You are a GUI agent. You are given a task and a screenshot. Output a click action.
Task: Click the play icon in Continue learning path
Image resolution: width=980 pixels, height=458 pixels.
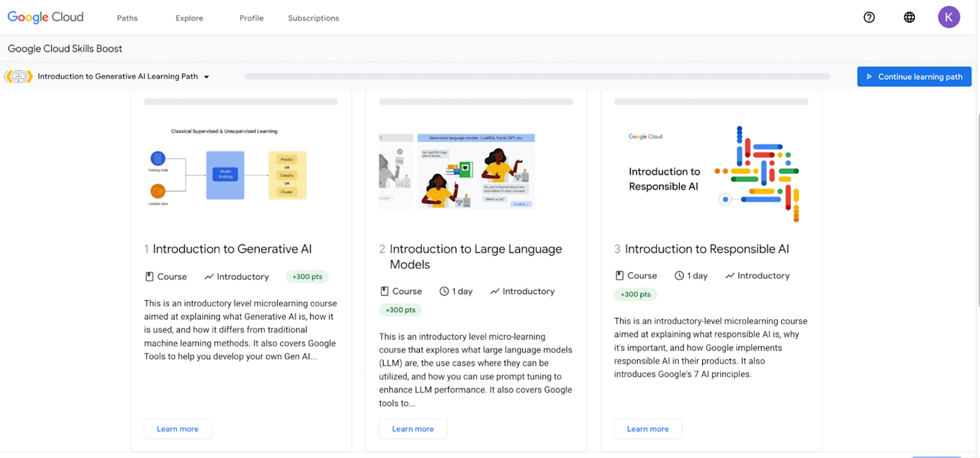tap(869, 77)
